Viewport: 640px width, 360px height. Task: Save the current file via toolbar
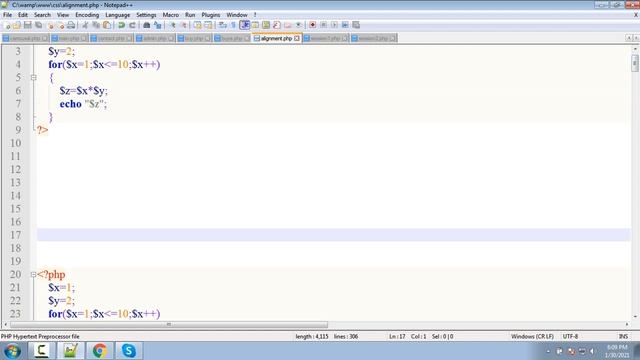[27, 25]
